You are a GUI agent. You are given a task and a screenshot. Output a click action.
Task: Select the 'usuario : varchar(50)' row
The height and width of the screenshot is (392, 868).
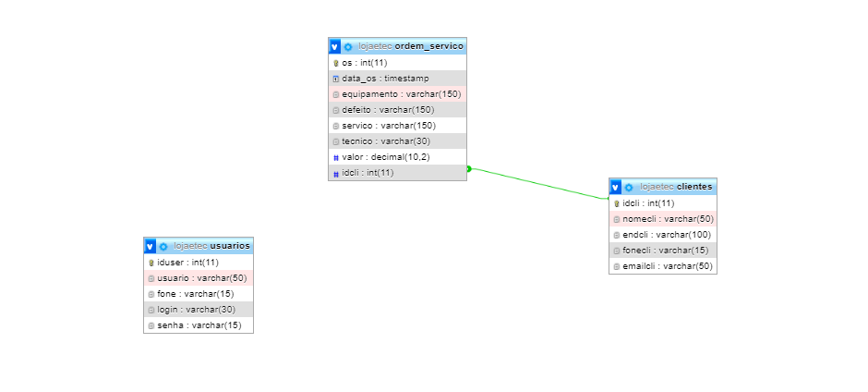pos(199,277)
